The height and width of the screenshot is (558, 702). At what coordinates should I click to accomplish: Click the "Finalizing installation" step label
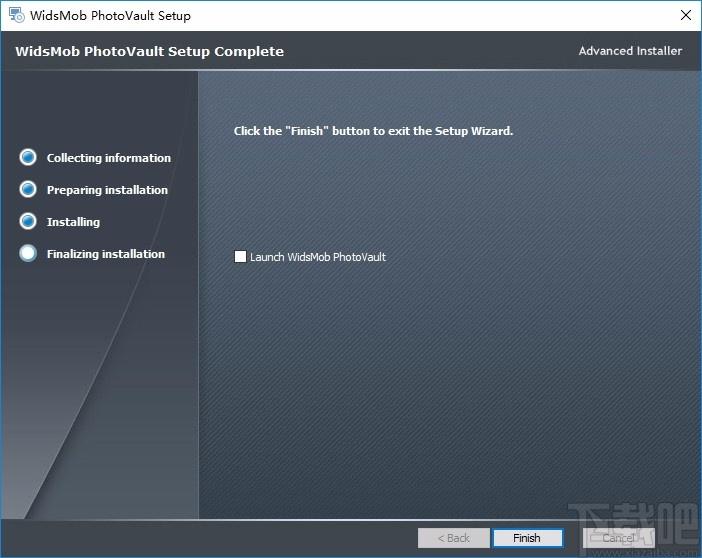106,254
